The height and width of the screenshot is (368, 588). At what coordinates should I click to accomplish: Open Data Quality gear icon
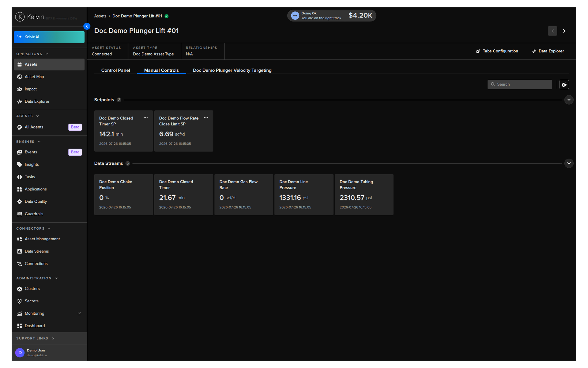[x=20, y=202]
